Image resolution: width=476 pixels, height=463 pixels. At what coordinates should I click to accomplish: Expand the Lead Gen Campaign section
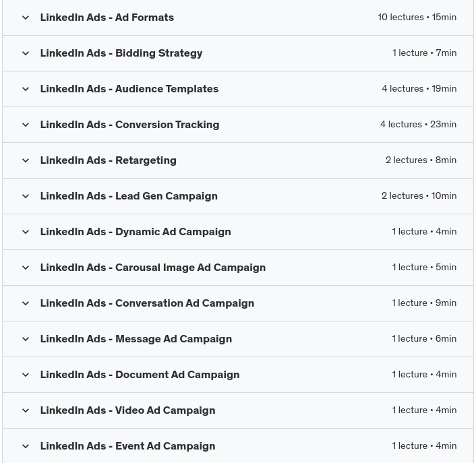[x=26, y=196]
